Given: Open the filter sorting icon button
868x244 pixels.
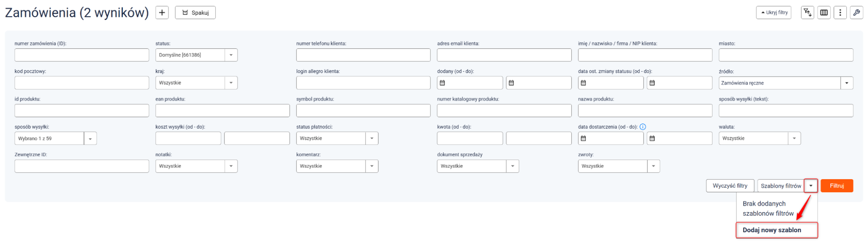Looking at the screenshot, I should (x=807, y=13).
